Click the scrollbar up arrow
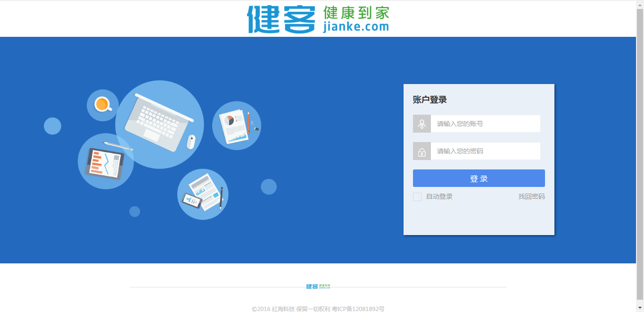This screenshot has width=644, height=312. click(x=640, y=4)
